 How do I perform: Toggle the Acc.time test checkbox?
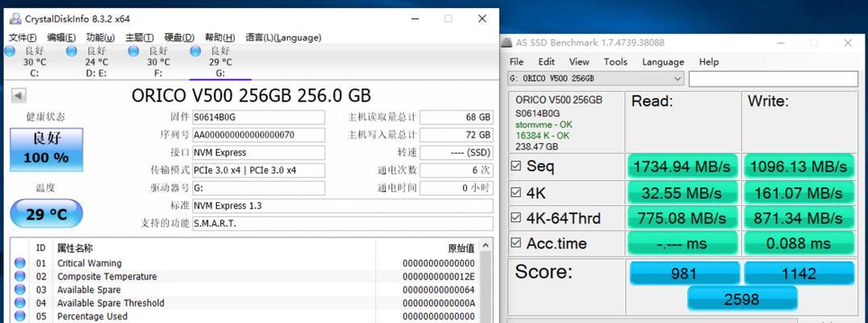tap(516, 243)
